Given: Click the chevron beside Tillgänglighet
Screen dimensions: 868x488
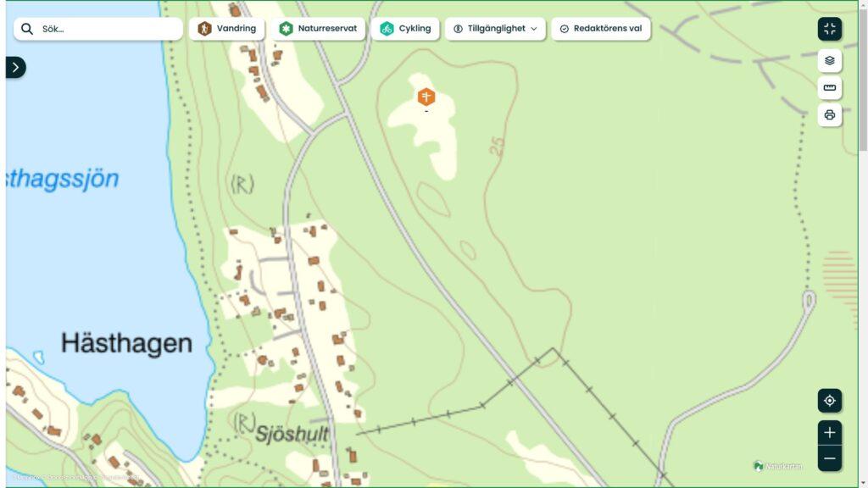Looking at the screenshot, I should pyautogui.click(x=534, y=29).
